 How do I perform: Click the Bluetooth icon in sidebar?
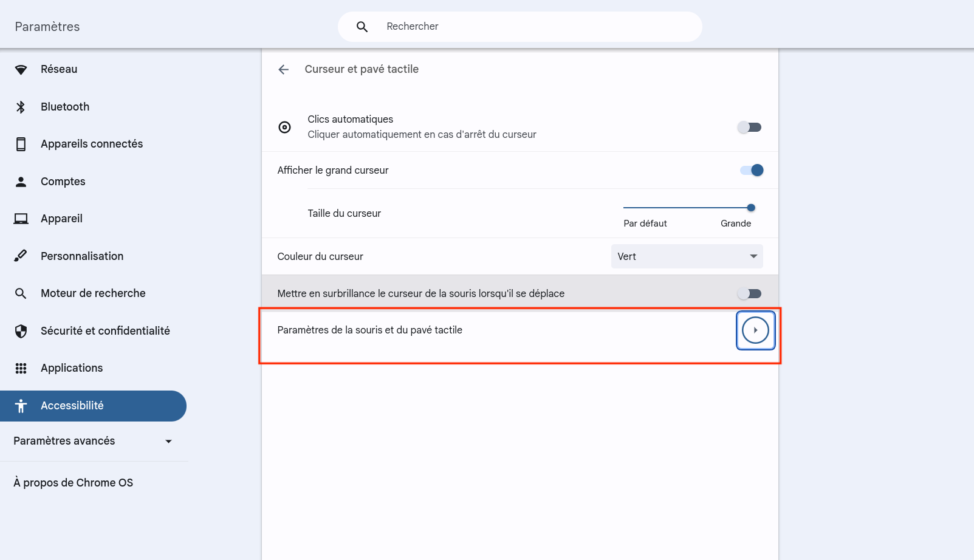(x=21, y=107)
